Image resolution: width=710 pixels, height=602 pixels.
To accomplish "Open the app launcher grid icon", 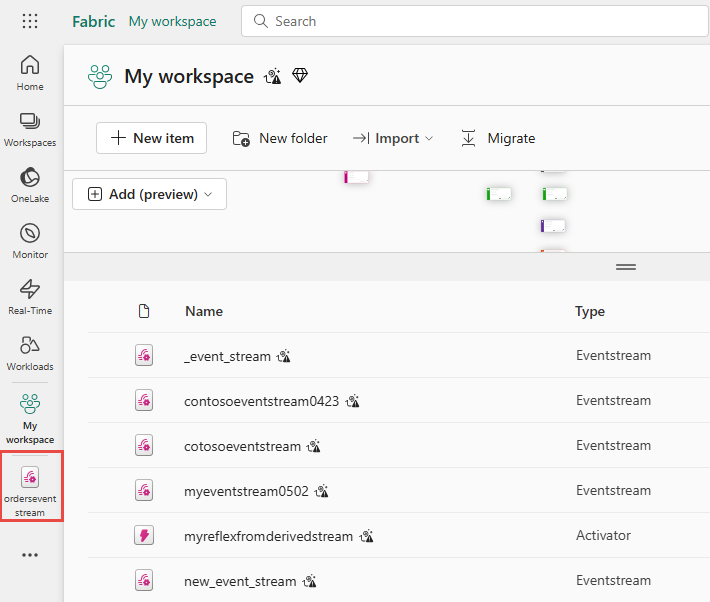I will point(30,21).
